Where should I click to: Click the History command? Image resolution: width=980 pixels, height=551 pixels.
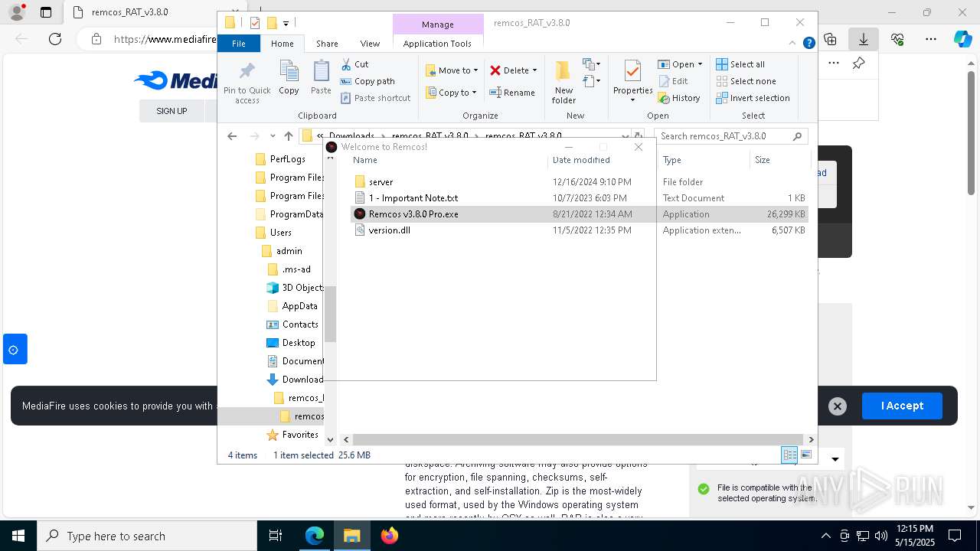[679, 98]
